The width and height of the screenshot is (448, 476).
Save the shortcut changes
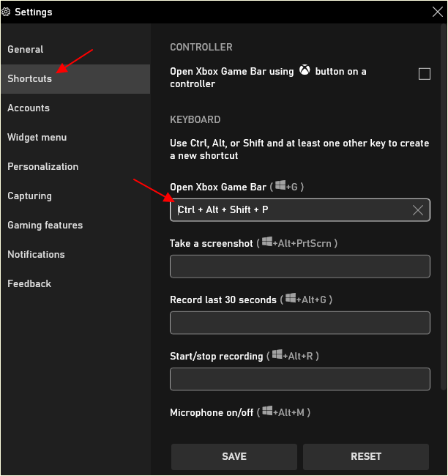(x=234, y=456)
